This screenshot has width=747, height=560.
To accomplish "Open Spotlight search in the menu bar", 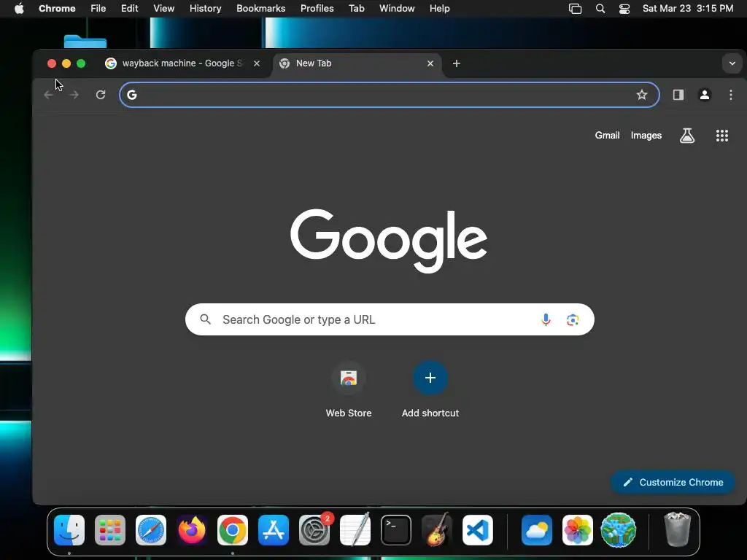I will 600,9.
